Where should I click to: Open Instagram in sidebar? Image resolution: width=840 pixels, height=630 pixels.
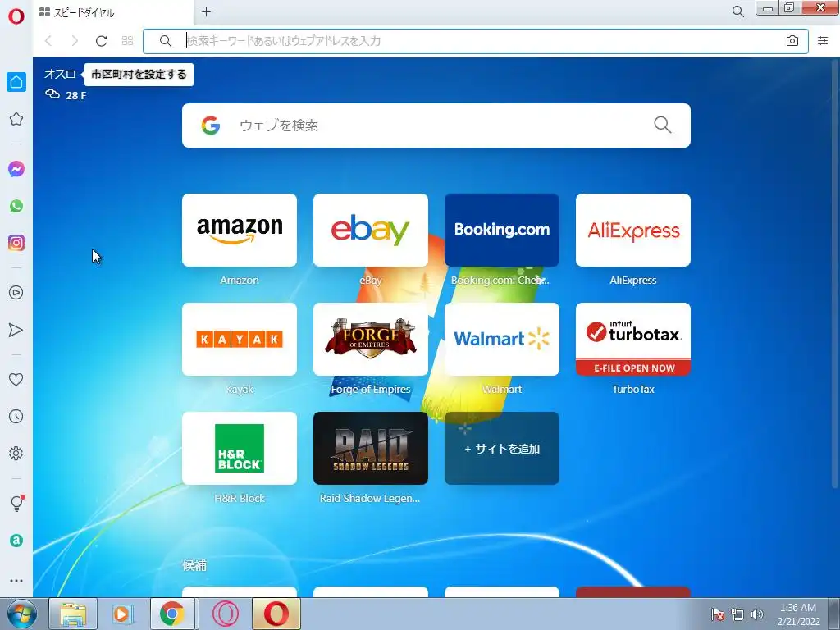(x=16, y=243)
